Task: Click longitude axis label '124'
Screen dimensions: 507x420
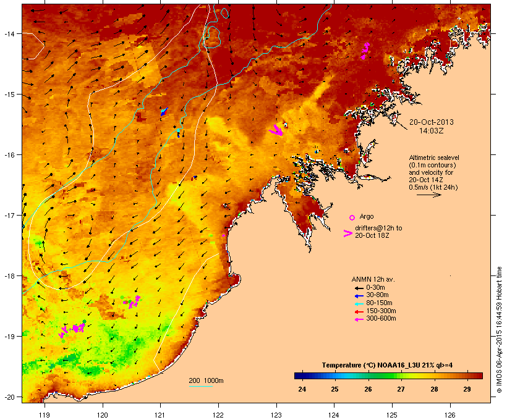Action: (x=334, y=415)
